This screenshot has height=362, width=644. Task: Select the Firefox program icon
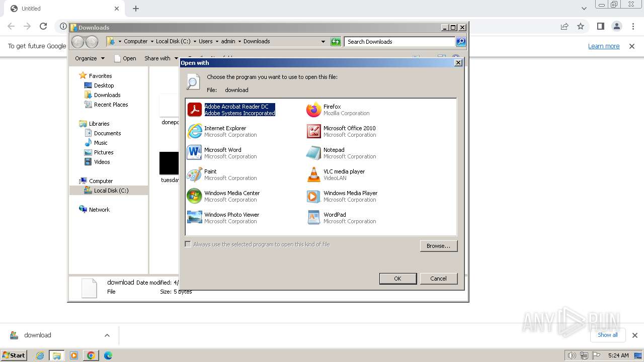313,110
